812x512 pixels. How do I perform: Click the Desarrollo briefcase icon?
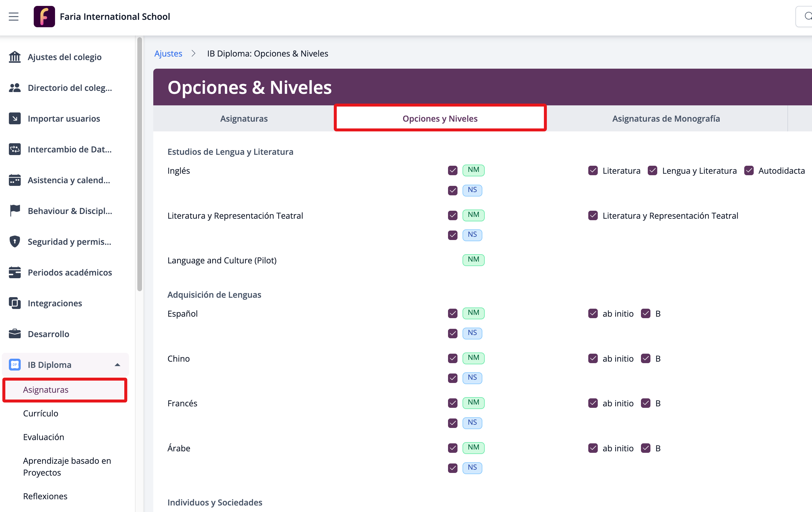pyautogui.click(x=14, y=334)
